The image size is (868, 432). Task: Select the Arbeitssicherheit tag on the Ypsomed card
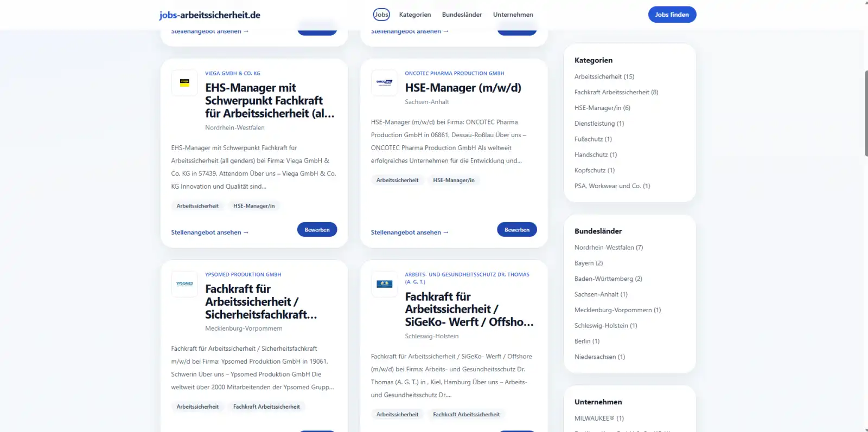pos(197,407)
